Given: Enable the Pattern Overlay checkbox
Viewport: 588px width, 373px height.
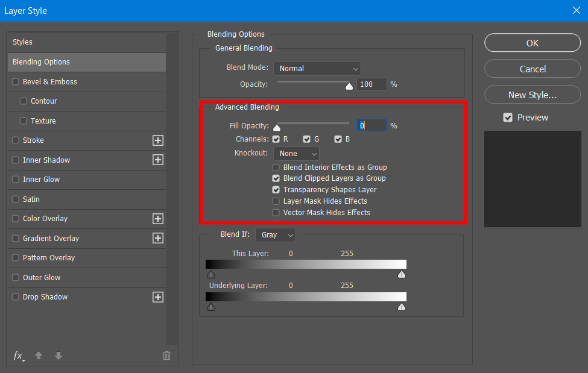Looking at the screenshot, I should pyautogui.click(x=15, y=258).
